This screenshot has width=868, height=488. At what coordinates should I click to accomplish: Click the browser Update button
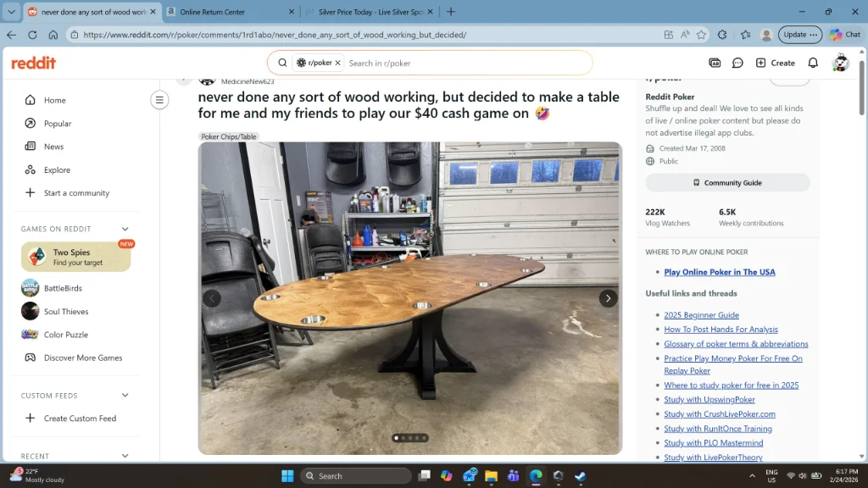800,34
